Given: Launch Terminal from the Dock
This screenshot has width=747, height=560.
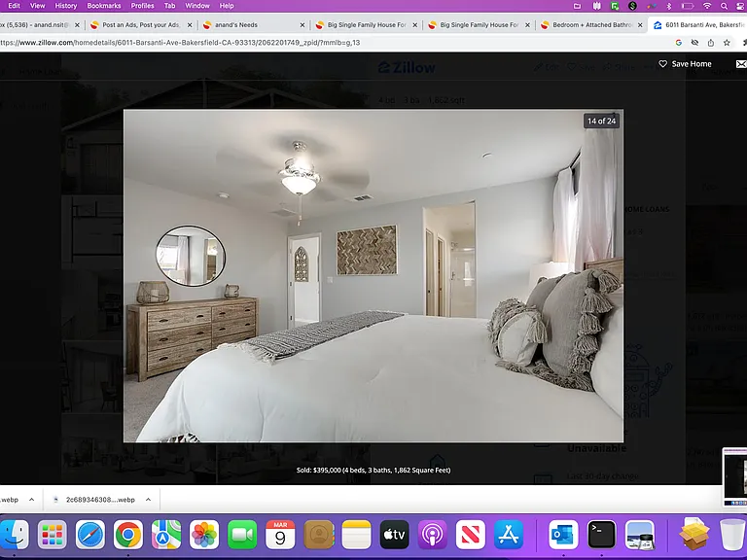Looking at the screenshot, I should point(601,535).
